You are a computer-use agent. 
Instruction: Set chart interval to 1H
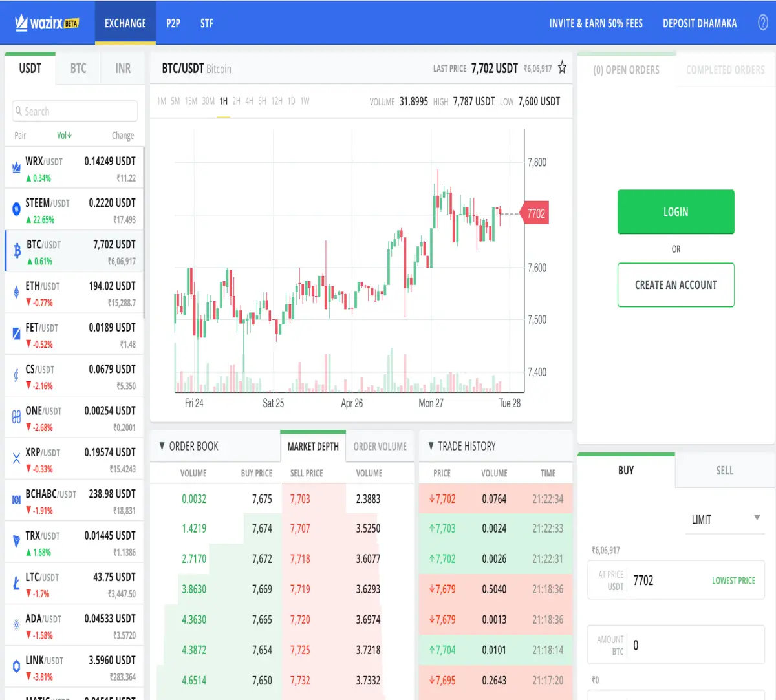coord(224,101)
